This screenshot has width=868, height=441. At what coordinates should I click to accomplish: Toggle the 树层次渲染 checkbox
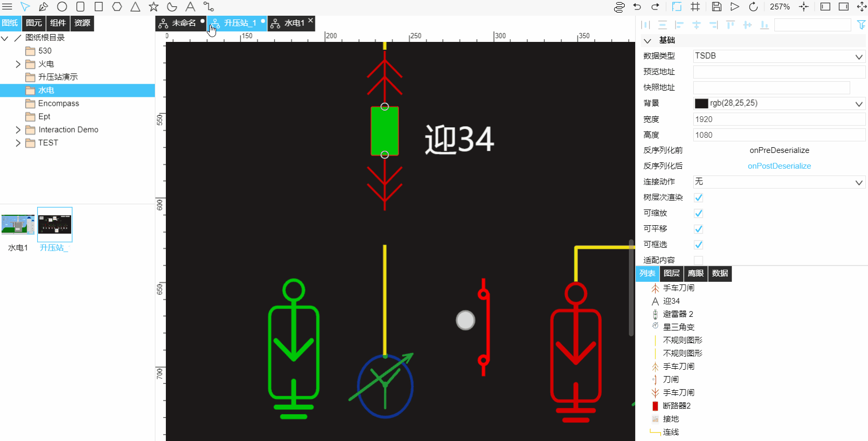tap(698, 197)
